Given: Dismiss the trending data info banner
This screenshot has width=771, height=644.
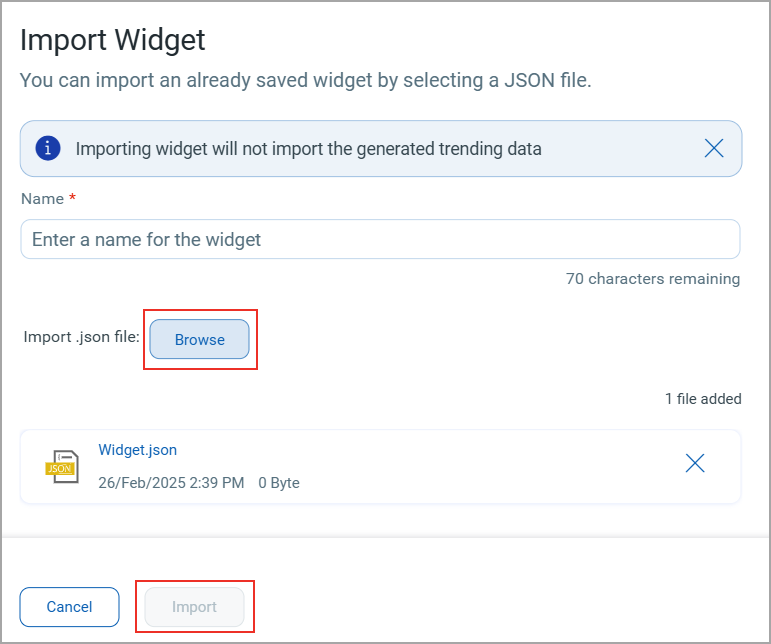Looking at the screenshot, I should pos(713,148).
